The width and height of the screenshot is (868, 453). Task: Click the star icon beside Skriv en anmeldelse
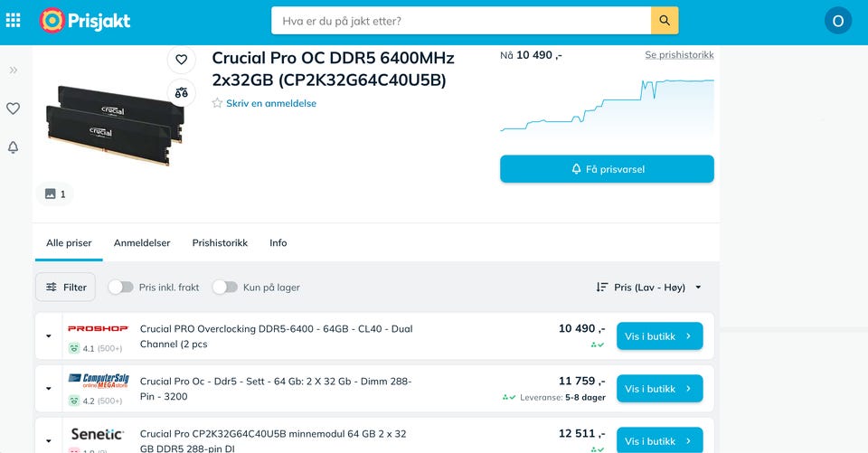click(217, 103)
